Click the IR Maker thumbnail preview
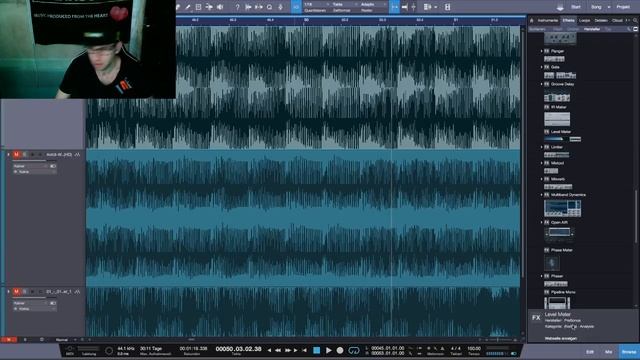The height and width of the screenshot is (360, 640). point(557,119)
